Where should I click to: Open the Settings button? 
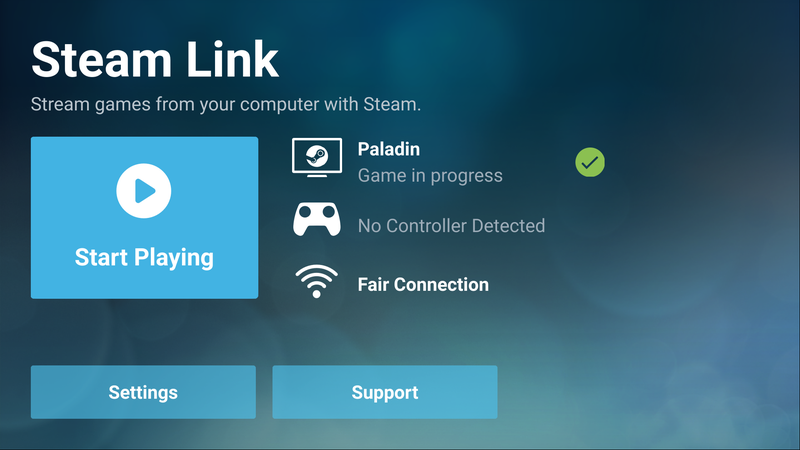point(143,392)
